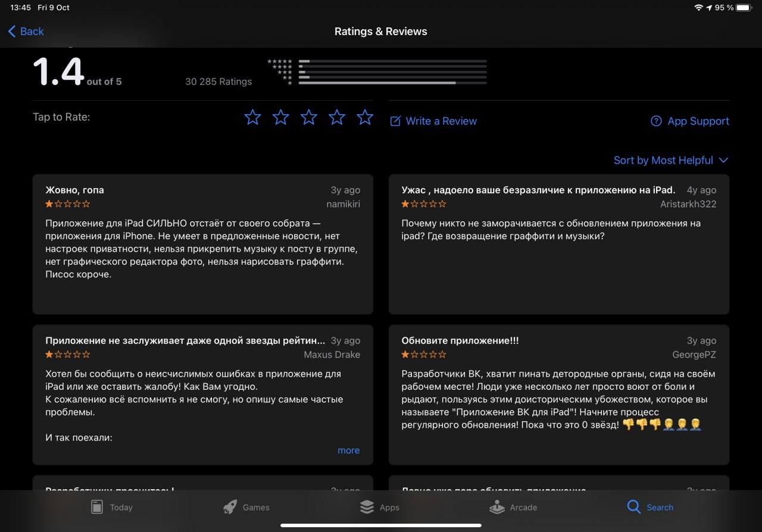
Task: Tap the home indicator bar
Action: (x=381, y=525)
